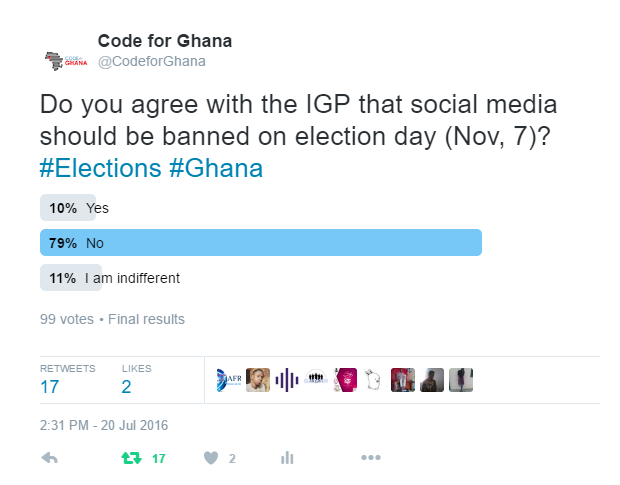Click the reply arrow icon
The width and height of the screenshot is (620, 485).
50,458
